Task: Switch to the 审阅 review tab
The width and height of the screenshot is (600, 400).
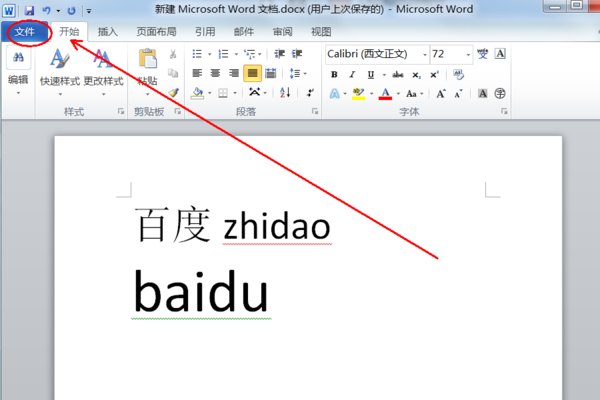Action: [282, 32]
